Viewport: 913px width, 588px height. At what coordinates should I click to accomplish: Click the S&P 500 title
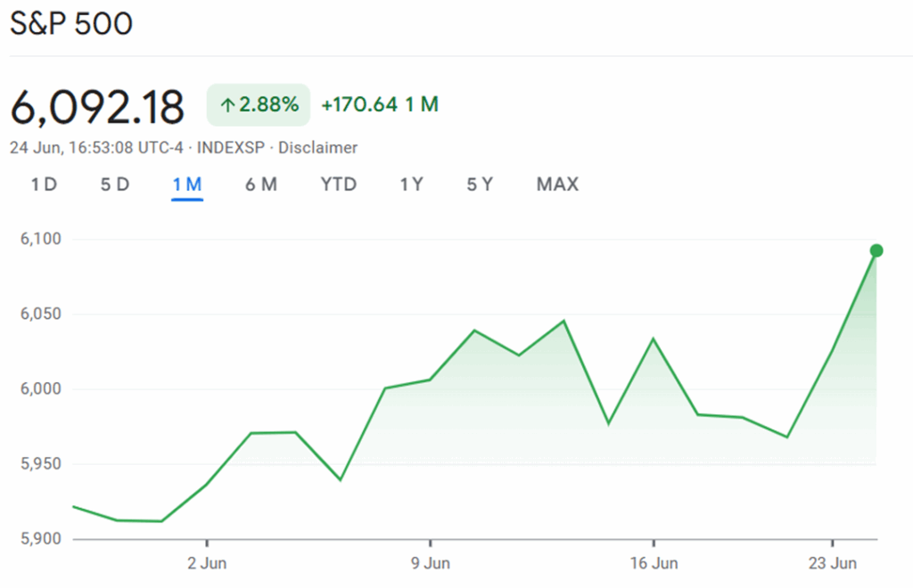[71, 24]
